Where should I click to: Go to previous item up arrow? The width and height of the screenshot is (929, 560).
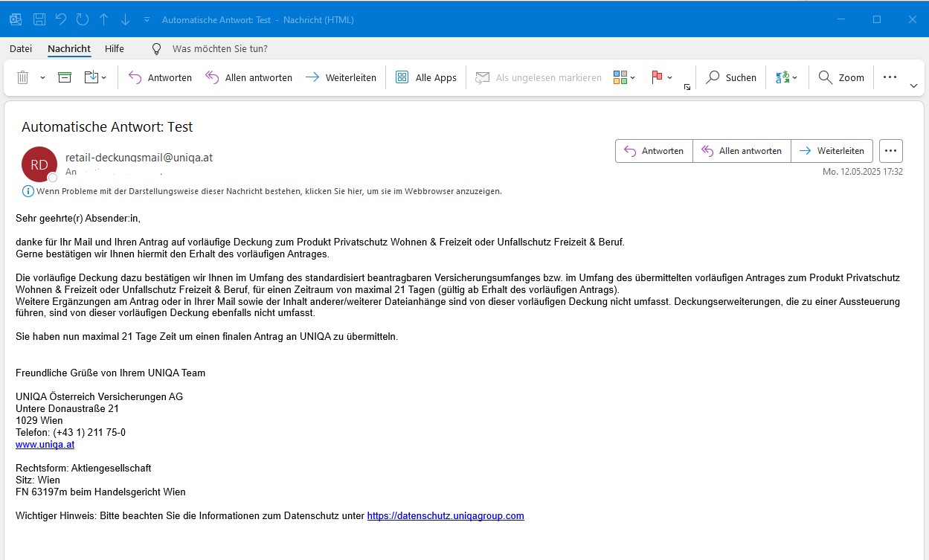(x=103, y=19)
